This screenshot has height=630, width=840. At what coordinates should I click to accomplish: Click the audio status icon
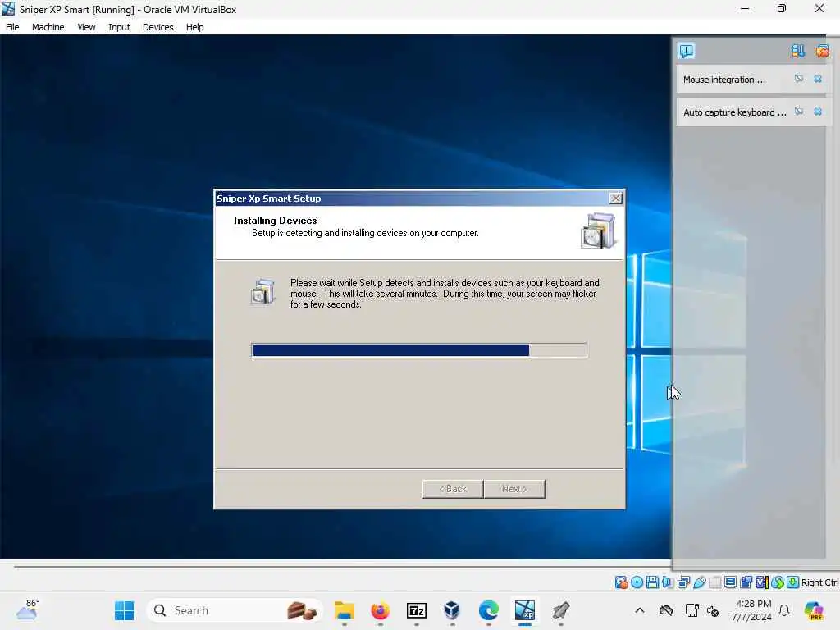pos(668,582)
